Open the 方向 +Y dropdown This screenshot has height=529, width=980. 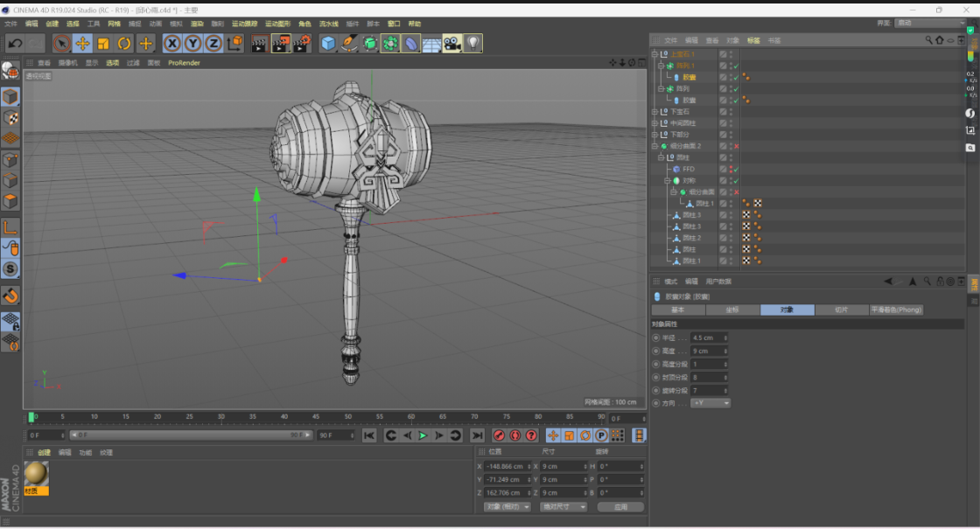(710, 403)
